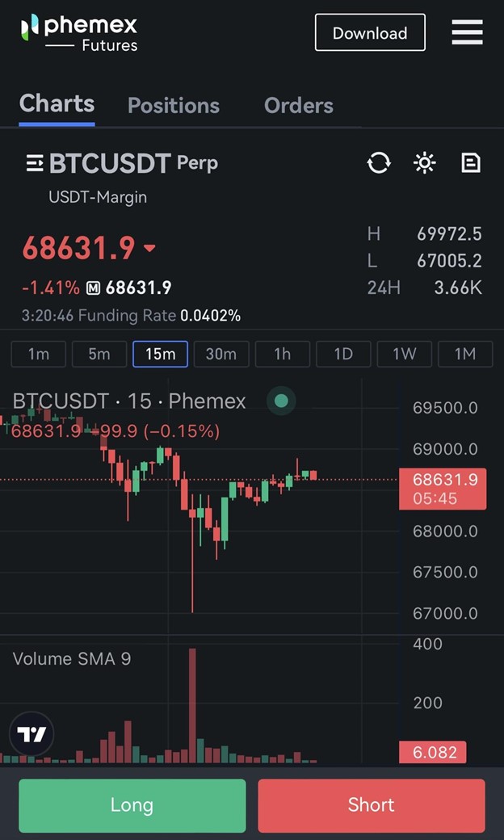504x840 pixels.
Task: Refresh chart with the circular arrows icon
Action: tap(379, 162)
